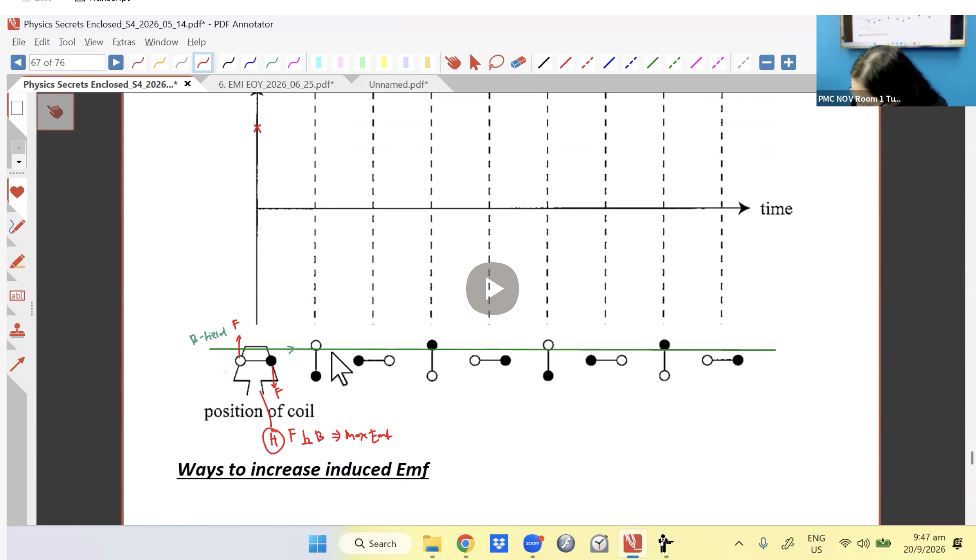This screenshot has width=976, height=560.
Task: Open the Windows Start menu
Action: [317, 543]
